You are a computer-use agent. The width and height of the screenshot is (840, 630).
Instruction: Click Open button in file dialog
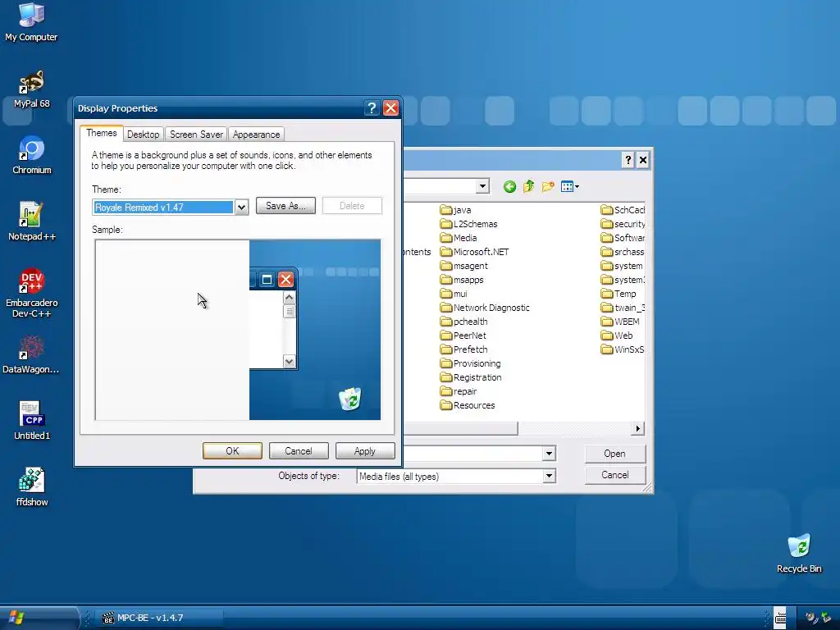(x=614, y=454)
